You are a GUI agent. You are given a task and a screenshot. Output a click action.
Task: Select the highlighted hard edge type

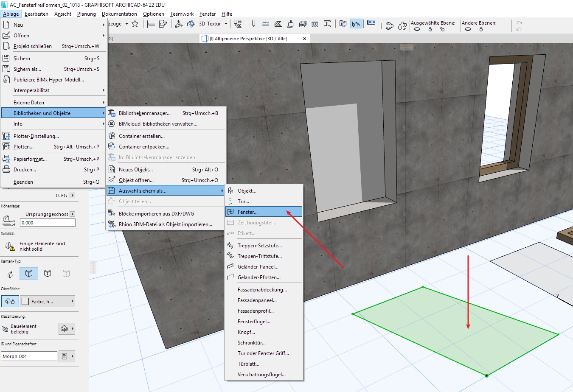tap(29, 274)
